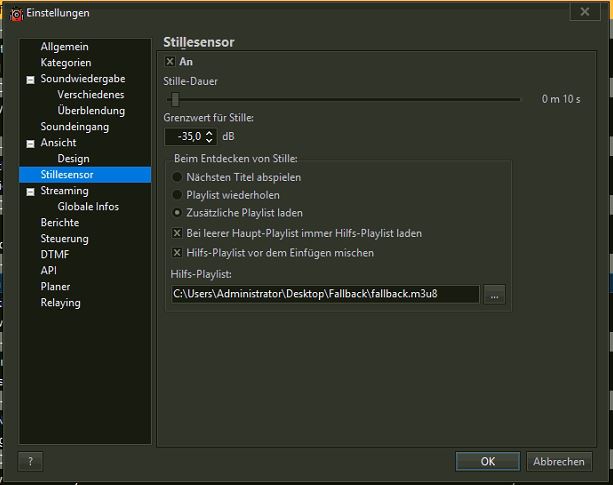
Task: Open the Berichte settings page
Action: (x=60, y=223)
